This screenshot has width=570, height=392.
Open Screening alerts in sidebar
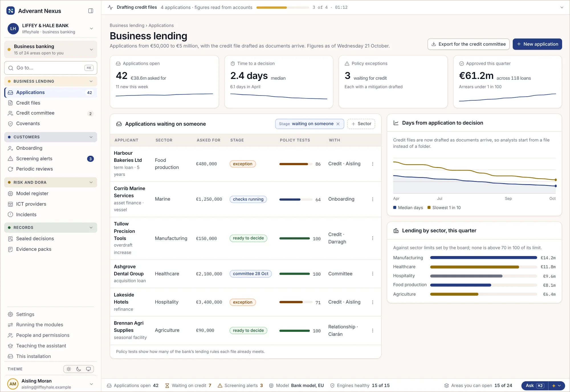(51, 159)
